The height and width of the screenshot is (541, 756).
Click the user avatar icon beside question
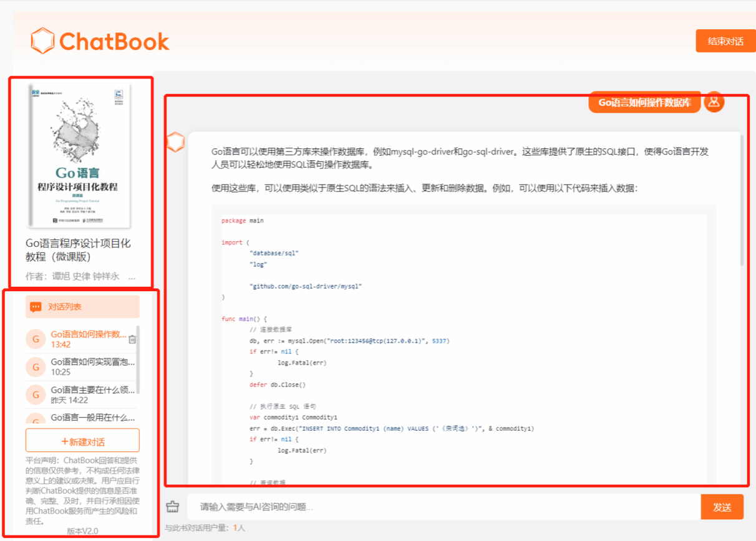click(714, 102)
